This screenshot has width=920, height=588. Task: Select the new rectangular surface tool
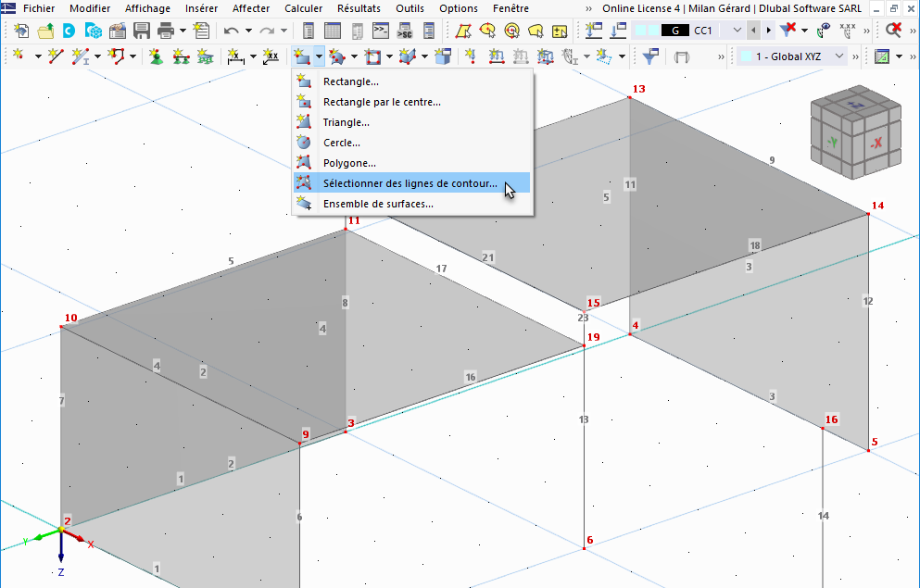coord(302,56)
